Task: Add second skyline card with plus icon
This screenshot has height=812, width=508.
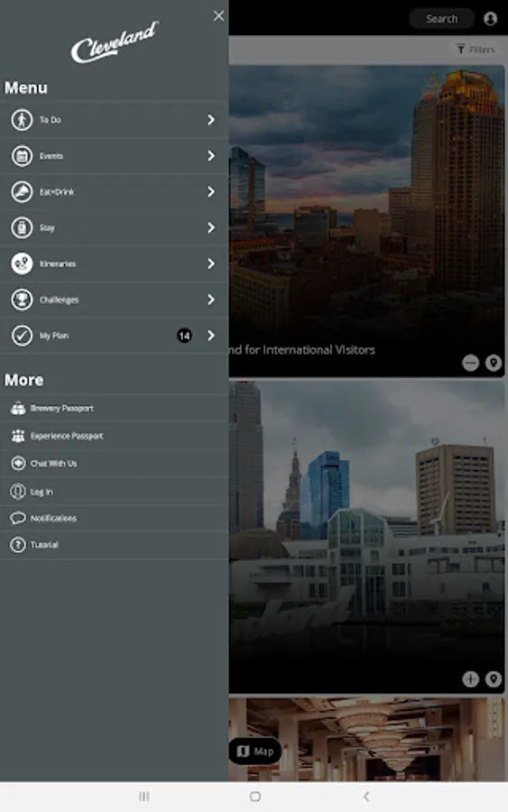Action: (470, 678)
